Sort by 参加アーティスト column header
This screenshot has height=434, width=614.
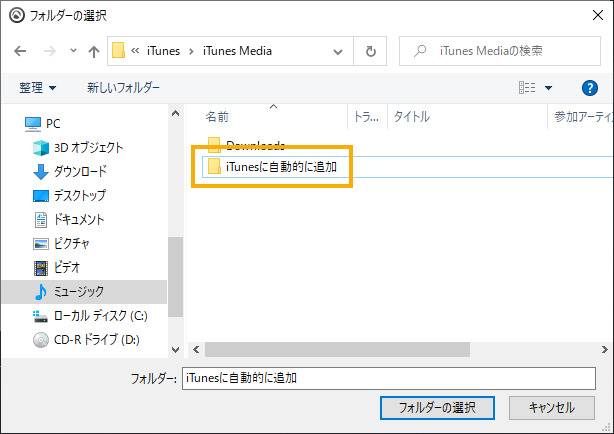pyautogui.click(x=581, y=116)
